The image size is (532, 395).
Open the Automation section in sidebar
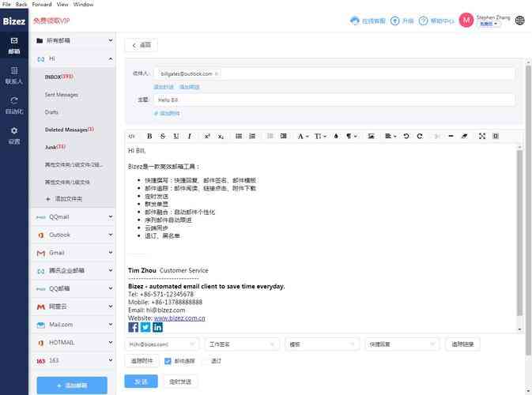point(14,105)
